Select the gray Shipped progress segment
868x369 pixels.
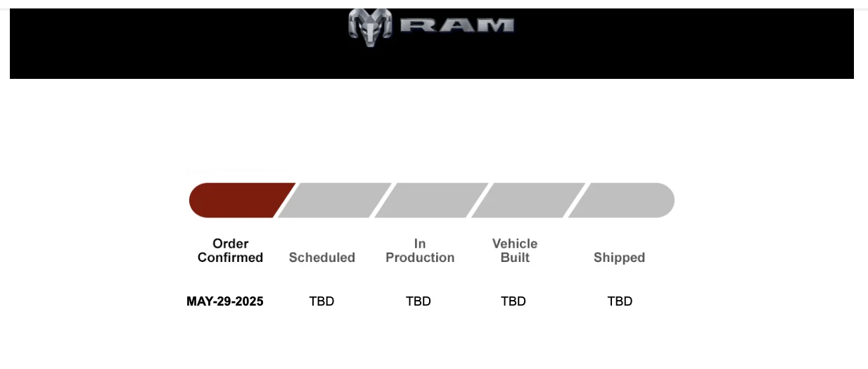coord(621,200)
